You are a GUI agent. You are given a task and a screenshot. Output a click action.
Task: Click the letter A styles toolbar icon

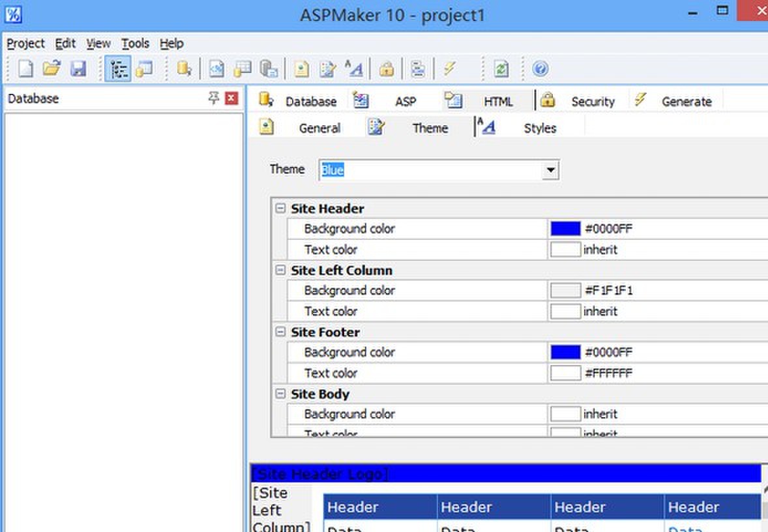point(353,68)
